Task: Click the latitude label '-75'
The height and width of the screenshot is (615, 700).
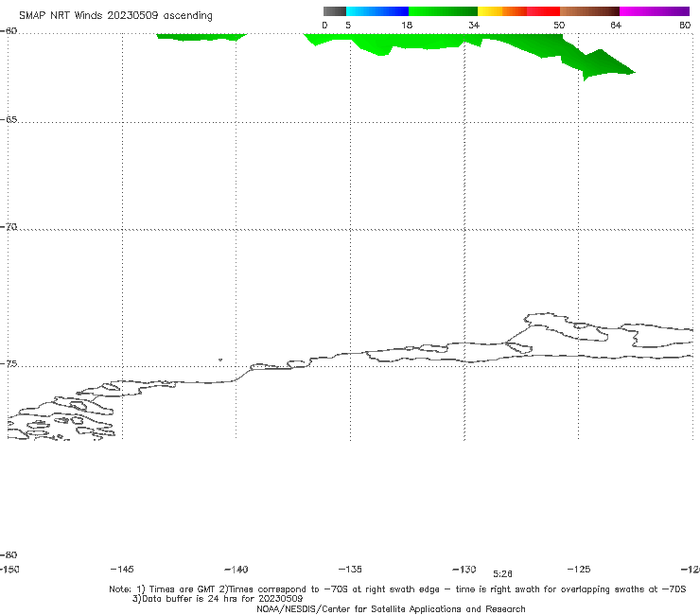Action: pyautogui.click(x=9, y=364)
